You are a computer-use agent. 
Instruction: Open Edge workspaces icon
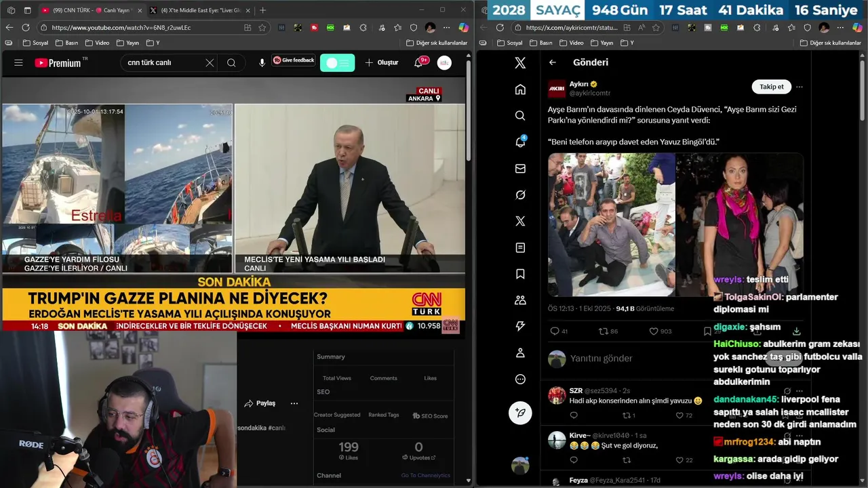pos(11,10)
